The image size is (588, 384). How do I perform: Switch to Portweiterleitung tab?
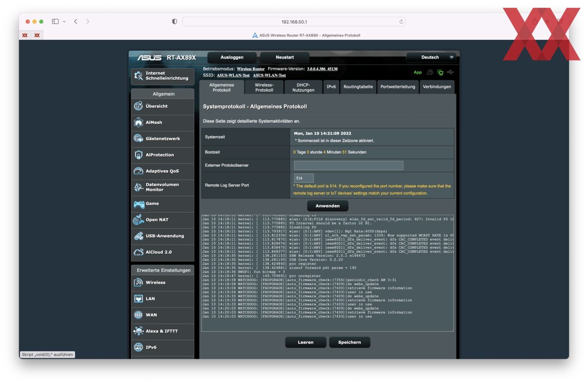398,87
